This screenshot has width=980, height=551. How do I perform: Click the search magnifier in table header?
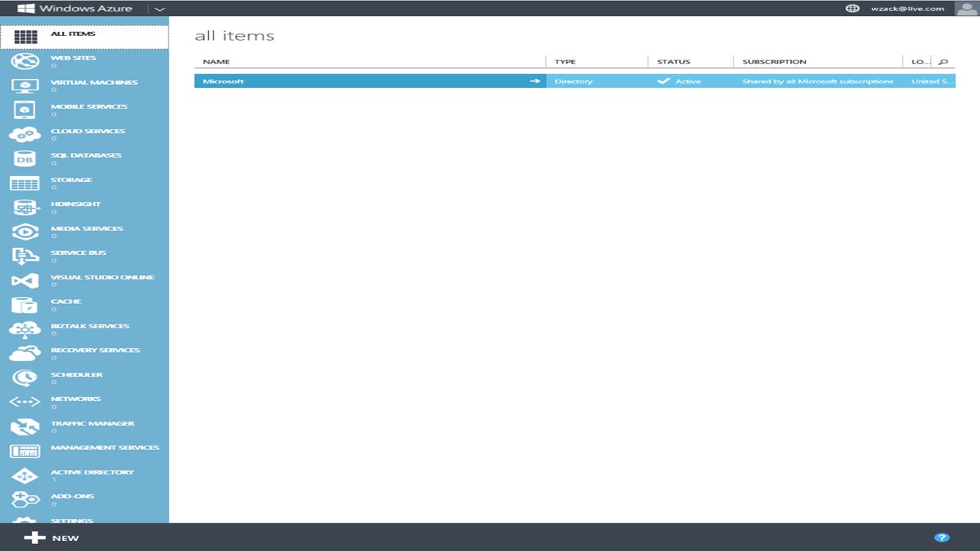pos(943,62)
